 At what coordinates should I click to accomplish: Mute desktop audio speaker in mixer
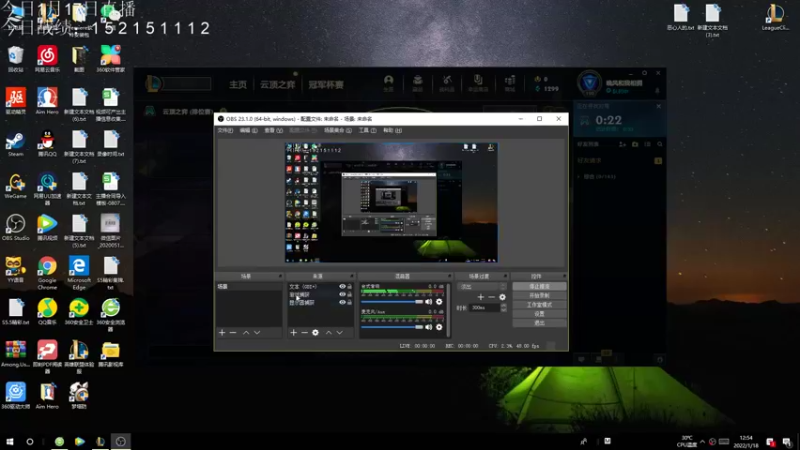[429, 302]
